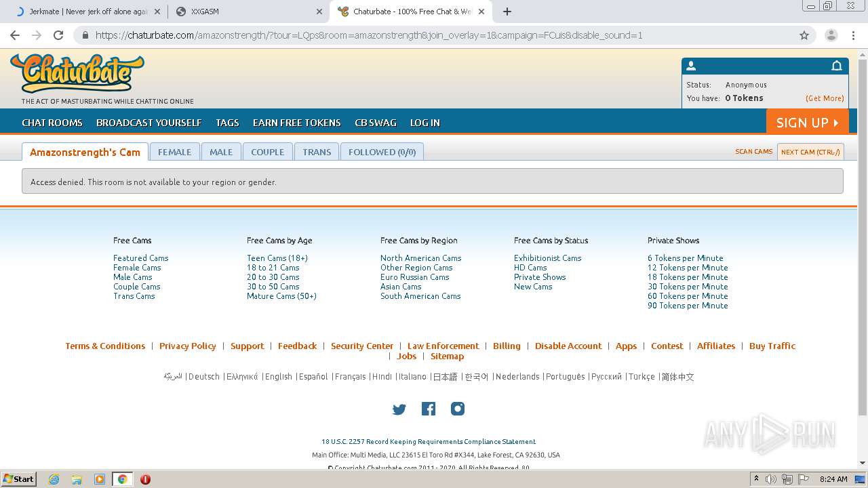Click the Chaturbate logo

pyautogui.click(x=77, y=73)
